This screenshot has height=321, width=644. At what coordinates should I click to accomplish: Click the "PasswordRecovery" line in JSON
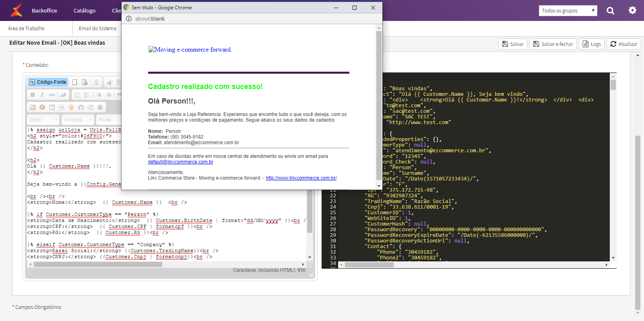456,230
